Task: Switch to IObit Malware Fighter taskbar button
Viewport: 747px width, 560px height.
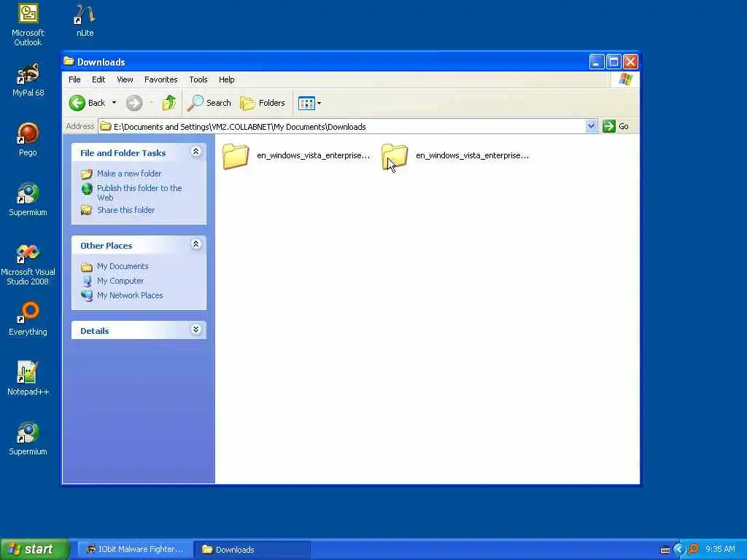Action: [x=135, y=550]
